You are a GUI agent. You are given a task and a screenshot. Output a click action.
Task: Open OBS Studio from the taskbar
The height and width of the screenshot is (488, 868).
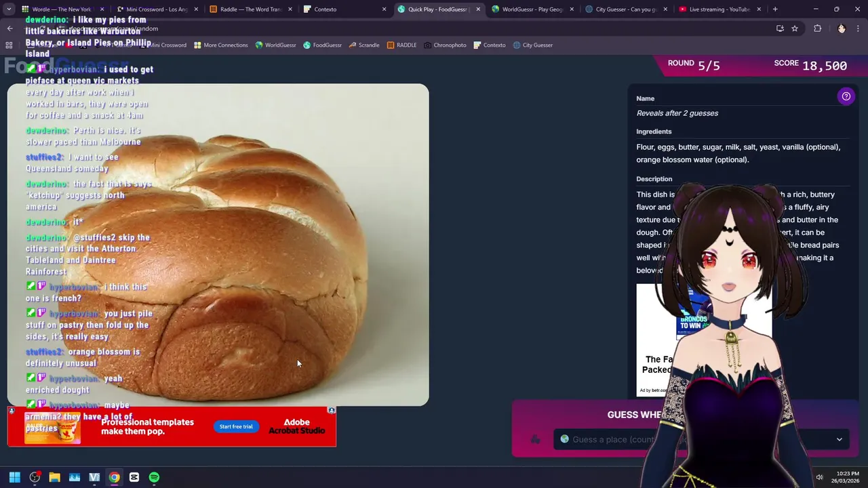click(35, 477)
